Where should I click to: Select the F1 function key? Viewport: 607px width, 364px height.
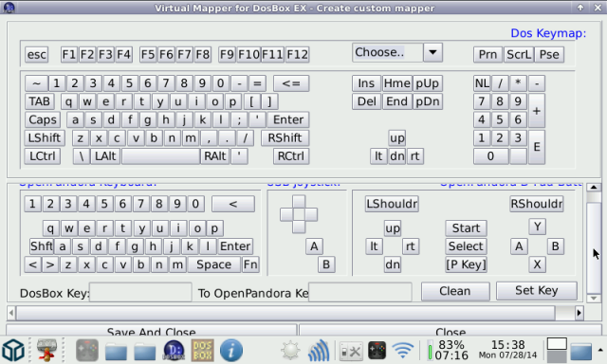click(69, 55)
